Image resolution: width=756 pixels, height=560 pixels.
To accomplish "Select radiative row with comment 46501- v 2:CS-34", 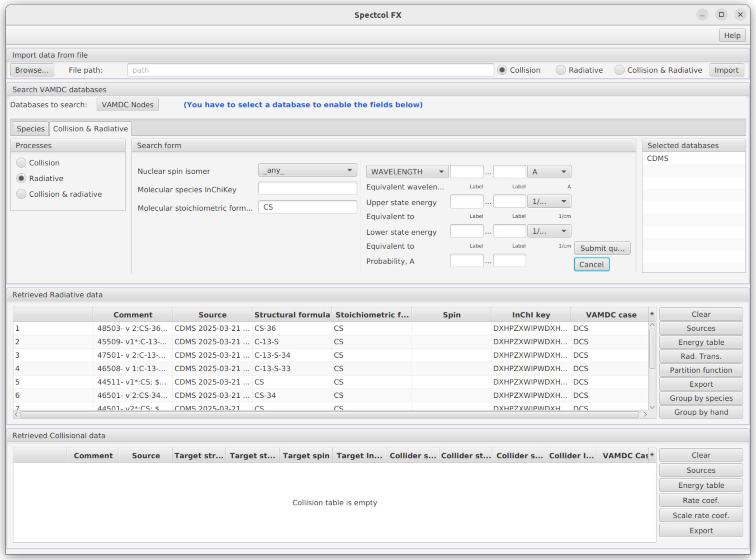I will pyautogui.click(x=331, y=395).
